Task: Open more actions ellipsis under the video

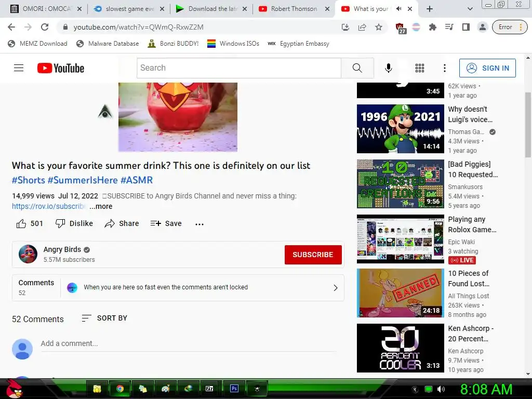Action: click(x=199, y=224)
